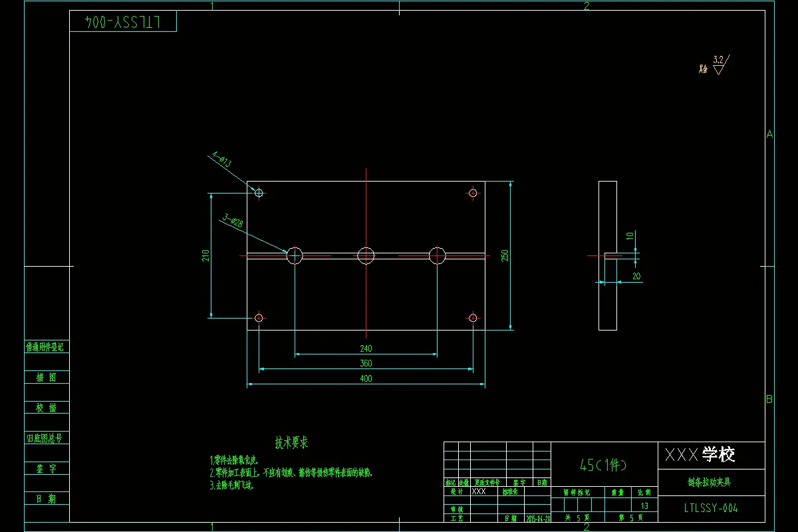Select the upper-left ø13 hole

tap(259, 193)
